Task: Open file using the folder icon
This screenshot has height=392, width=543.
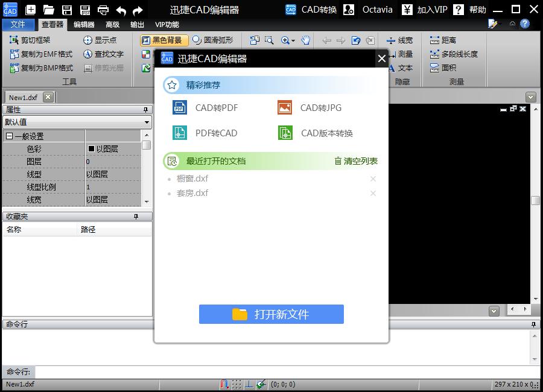Action: tap(48, 10)
